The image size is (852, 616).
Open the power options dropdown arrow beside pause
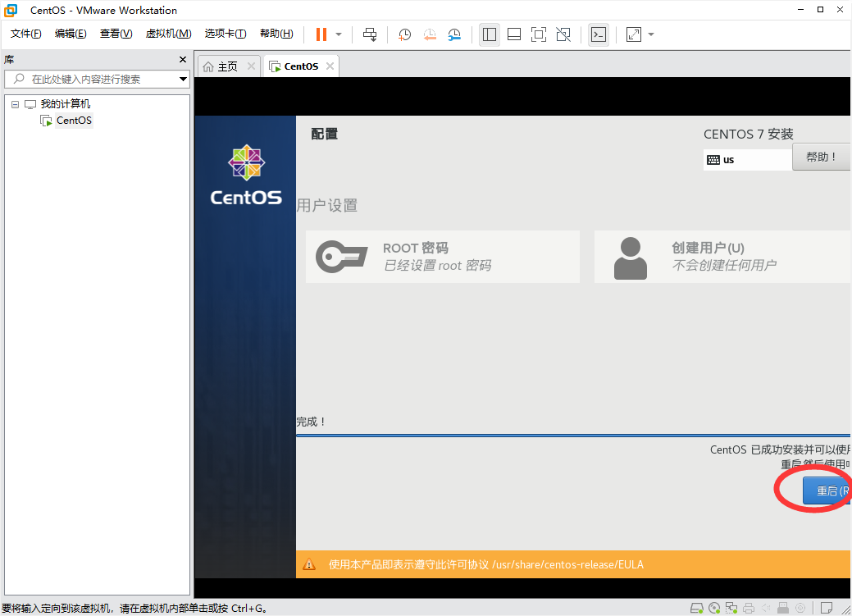pos(339,34)
